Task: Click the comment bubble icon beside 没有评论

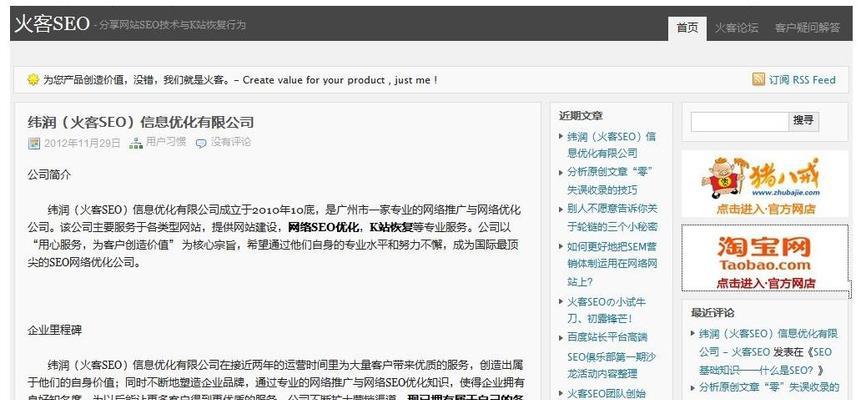Action: [202, 143]
